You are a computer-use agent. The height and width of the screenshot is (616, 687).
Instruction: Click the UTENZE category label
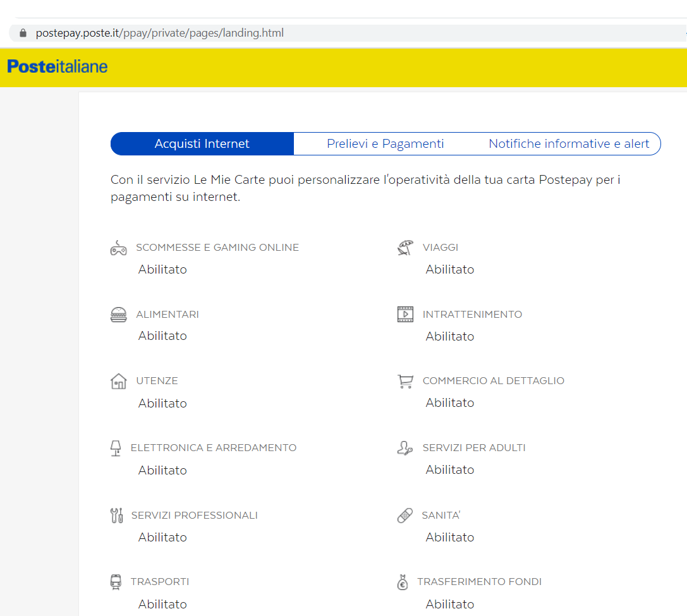[157, 381]
